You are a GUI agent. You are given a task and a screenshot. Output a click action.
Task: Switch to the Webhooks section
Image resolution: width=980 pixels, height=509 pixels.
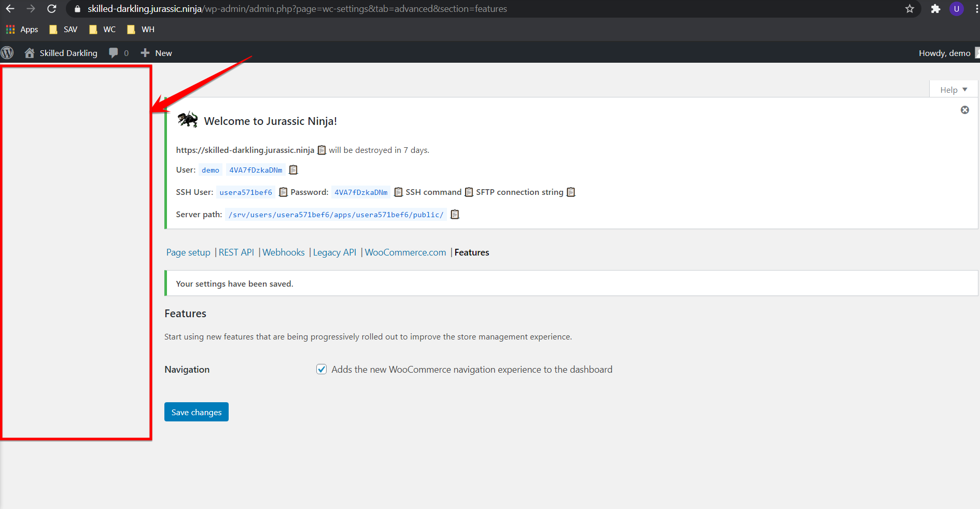click(x=283, y=252)
